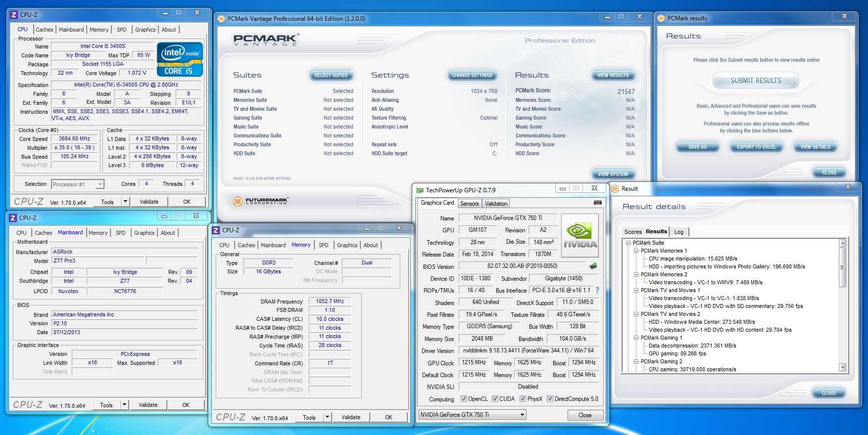Click the SELECT SUITES button
Viewport: 868px width, 435px height.
(331, 75)
